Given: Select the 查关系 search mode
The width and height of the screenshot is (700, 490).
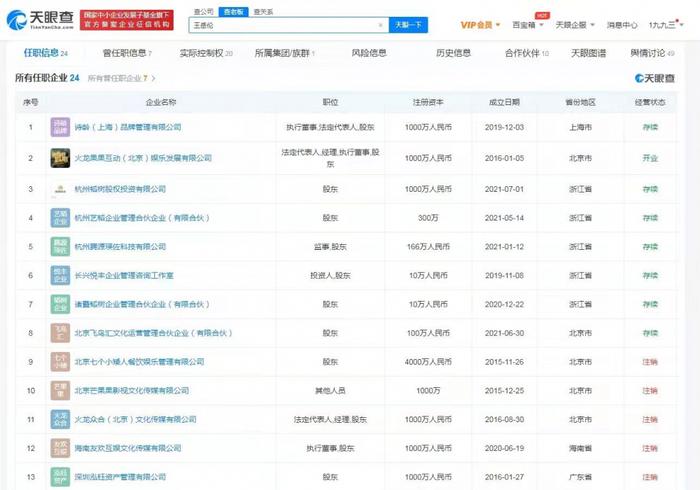Looking at the screenshot, I should coord(263,12).
